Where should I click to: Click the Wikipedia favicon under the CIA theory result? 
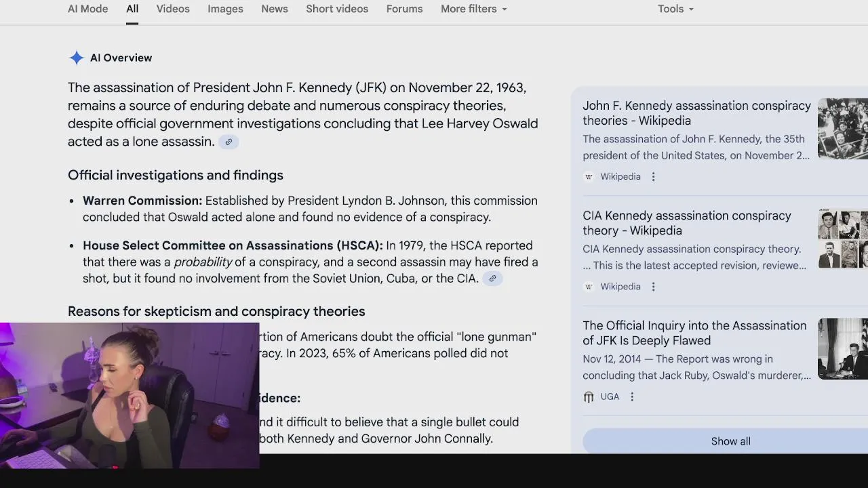(589, 287)
